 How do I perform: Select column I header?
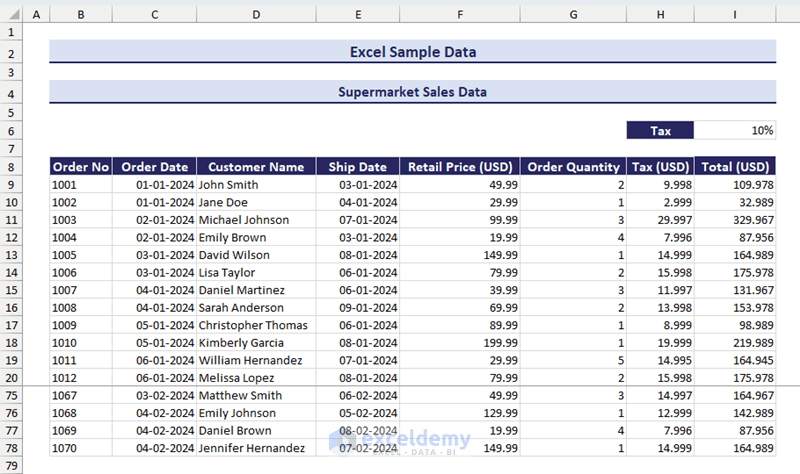pyautogui.click(x=735, y=14)
